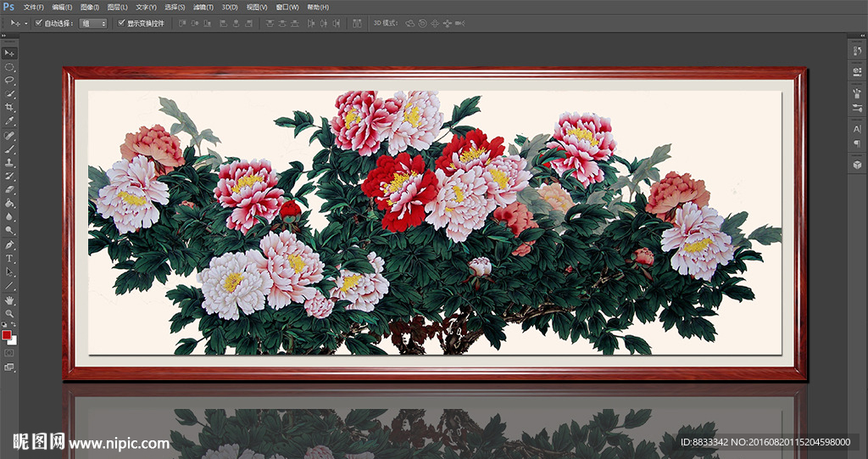Select the Hand tool
868x459 pixels.
point(9,300)
